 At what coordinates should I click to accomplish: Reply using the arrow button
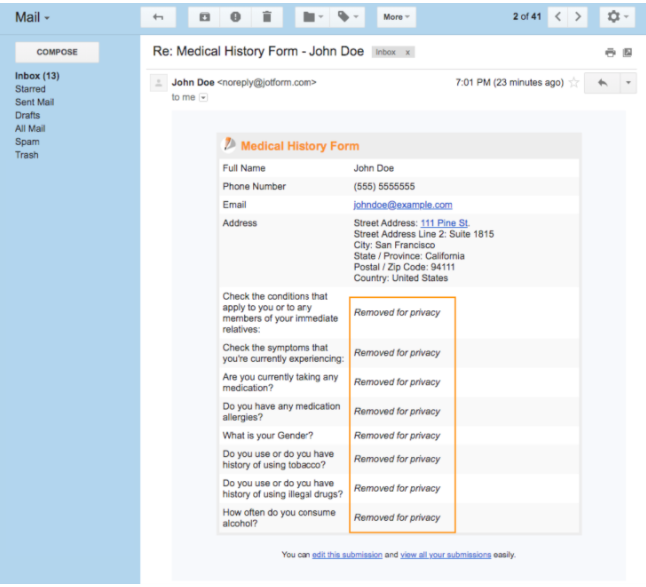pos(602,83)
